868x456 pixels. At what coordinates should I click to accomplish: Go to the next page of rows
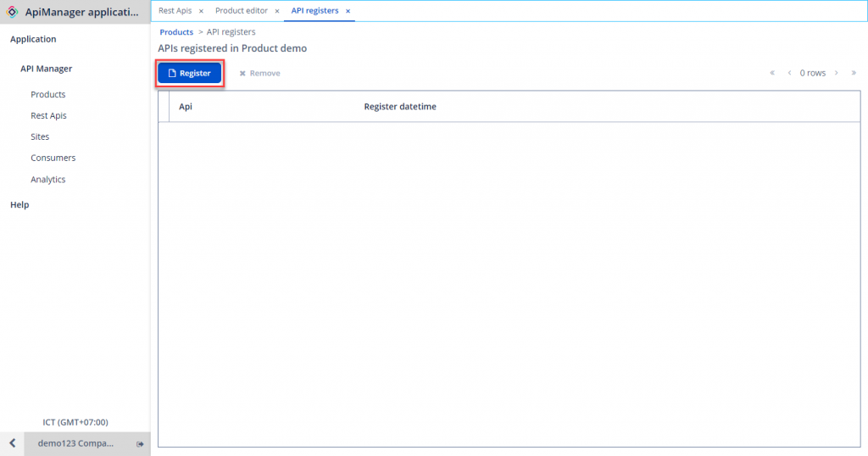tap(837, 73)
